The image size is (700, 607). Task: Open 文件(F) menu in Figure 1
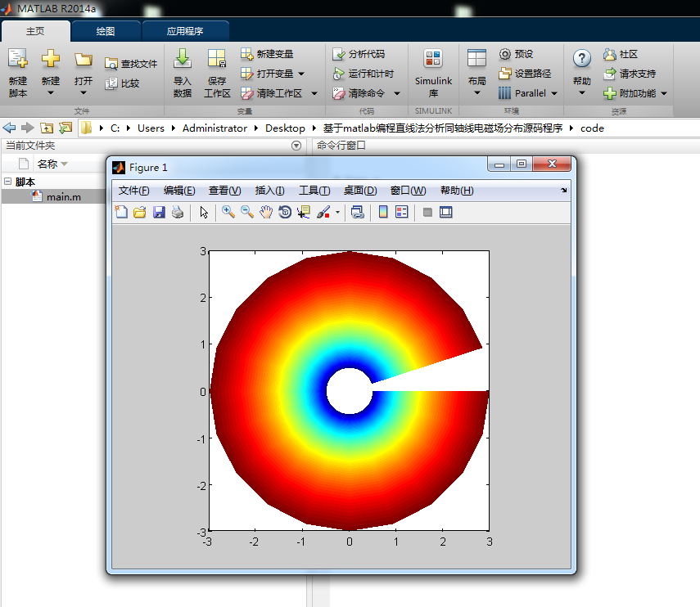pyautogui.click(x=134, y=191)
